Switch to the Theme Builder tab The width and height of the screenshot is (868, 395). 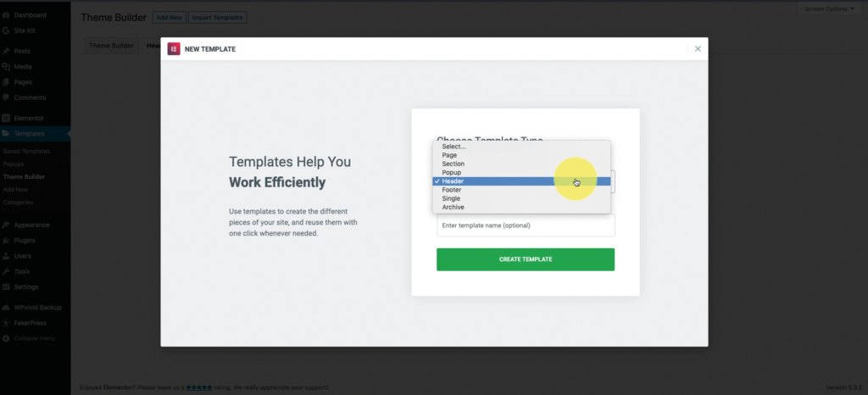click(111, 46)
